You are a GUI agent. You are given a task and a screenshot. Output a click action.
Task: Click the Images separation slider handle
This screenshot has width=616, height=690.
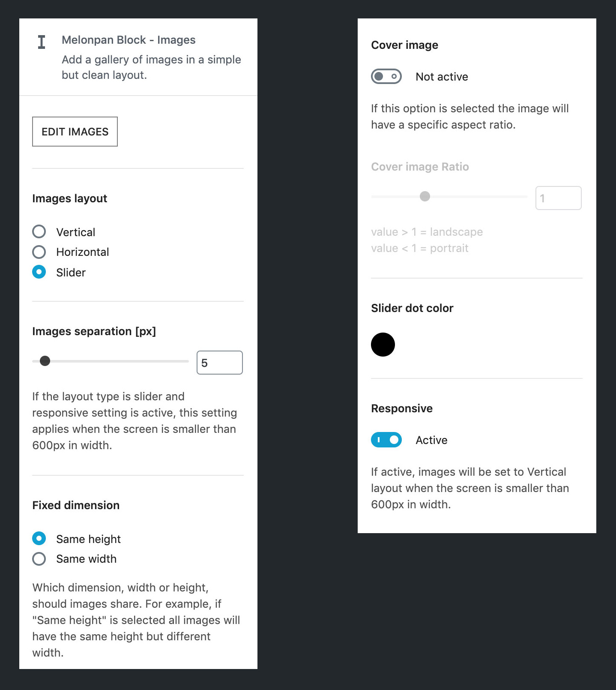coord(45,361)
